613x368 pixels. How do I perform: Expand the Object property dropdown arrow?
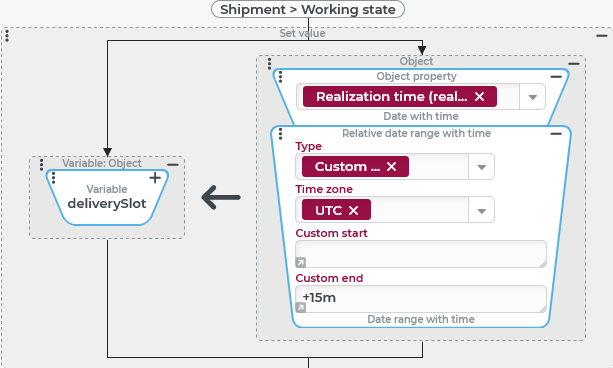click(532, 97)
